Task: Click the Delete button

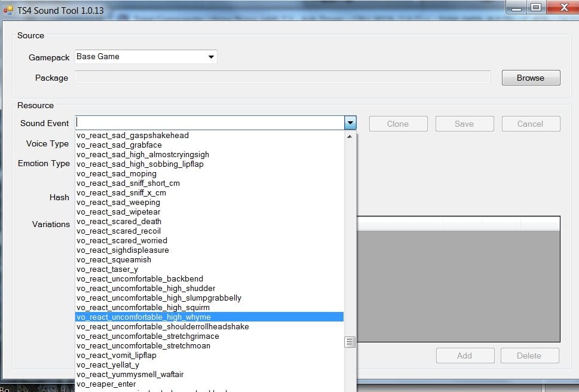Action: [x=529, y=356]
